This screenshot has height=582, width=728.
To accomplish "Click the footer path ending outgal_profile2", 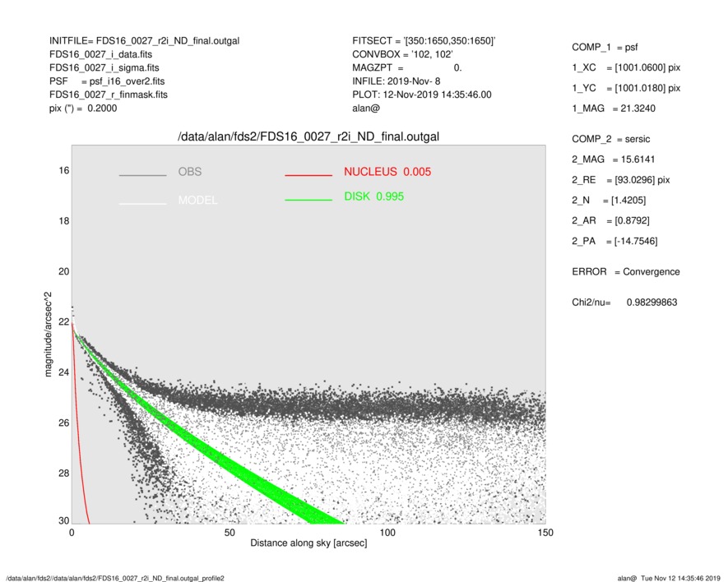I will click(x=115, y=578).
